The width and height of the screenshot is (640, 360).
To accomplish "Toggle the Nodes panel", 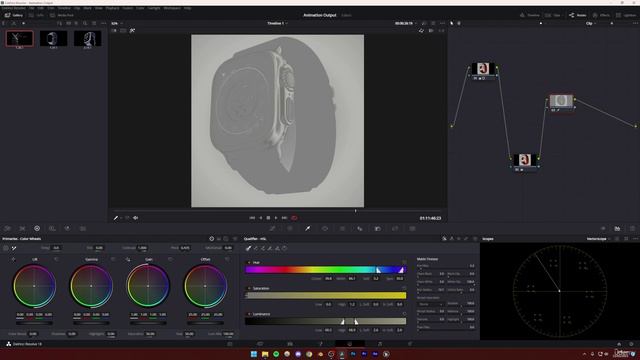I will coord(578,15).
